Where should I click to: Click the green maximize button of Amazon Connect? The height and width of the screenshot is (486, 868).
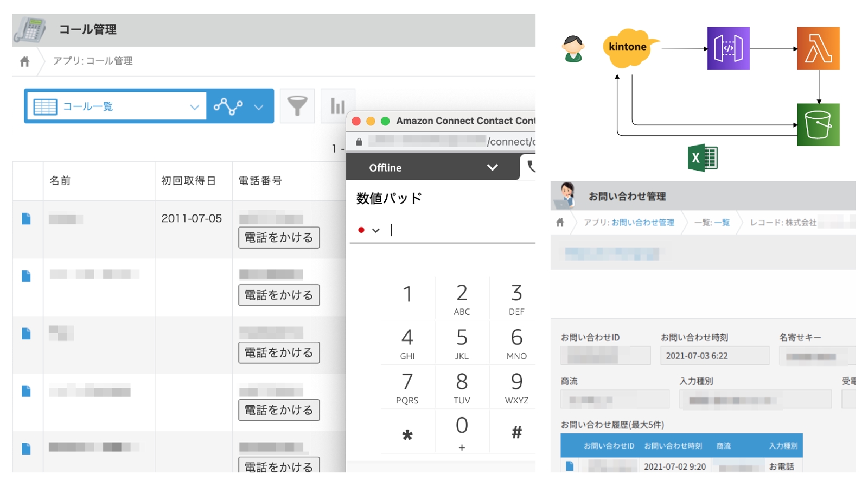click(385, 121)
